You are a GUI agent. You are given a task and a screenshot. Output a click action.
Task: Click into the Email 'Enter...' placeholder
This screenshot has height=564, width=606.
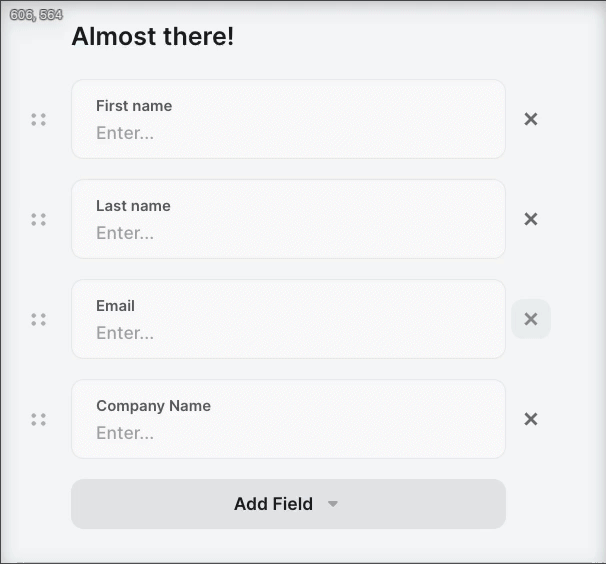(125, 333)
